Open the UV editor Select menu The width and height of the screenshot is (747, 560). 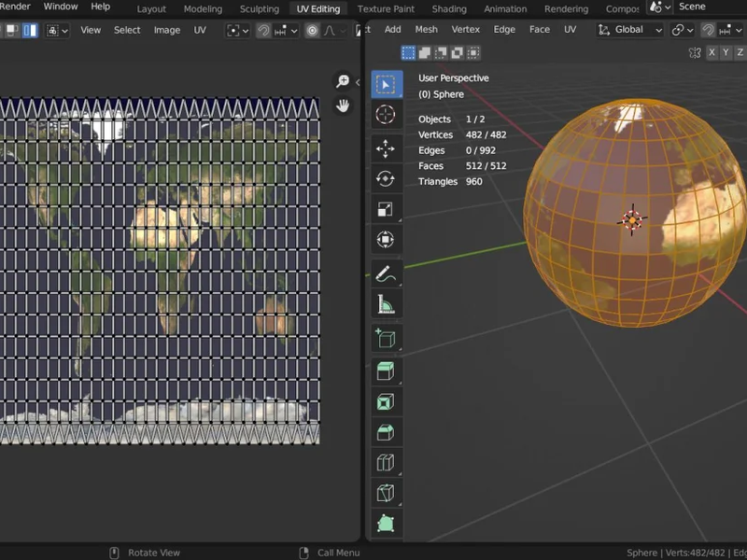(x=127, y=30)
